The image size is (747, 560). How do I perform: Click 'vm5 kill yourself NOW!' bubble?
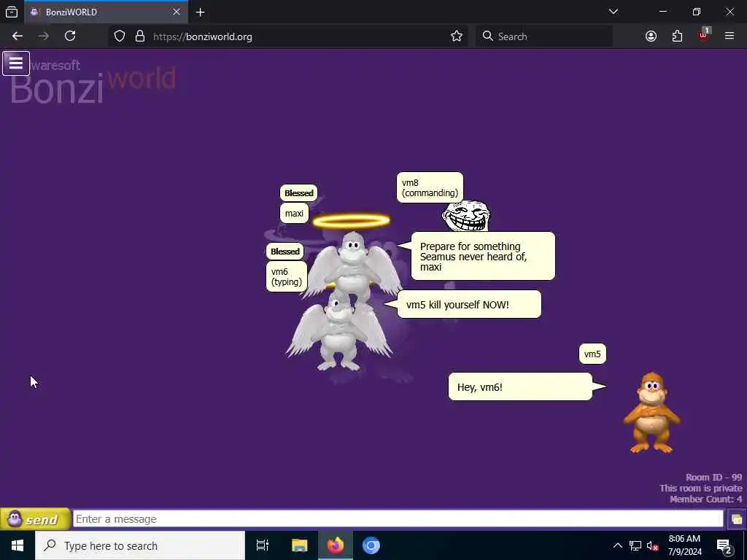(x=469, y=304)
